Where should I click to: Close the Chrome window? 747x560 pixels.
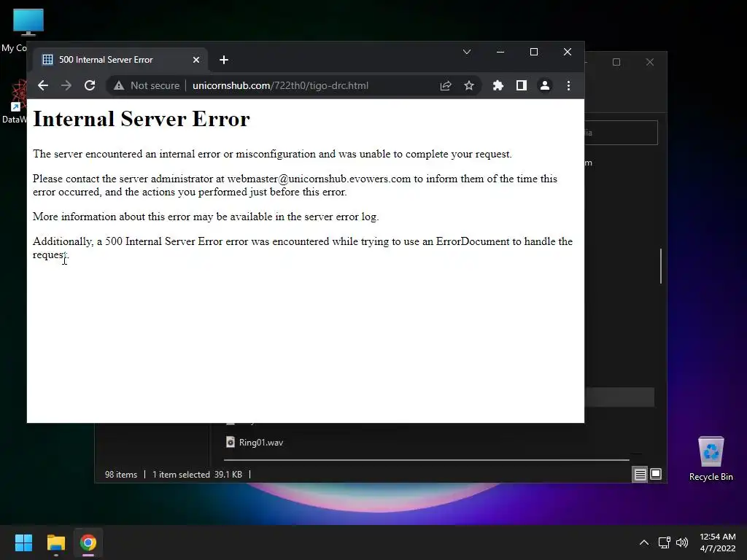(x=568, y=52)
